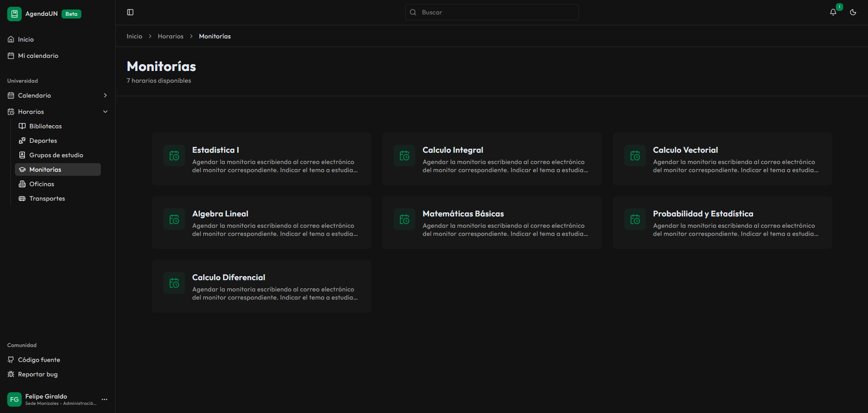Open the Matemáticas Básicas card

(492, 222)
